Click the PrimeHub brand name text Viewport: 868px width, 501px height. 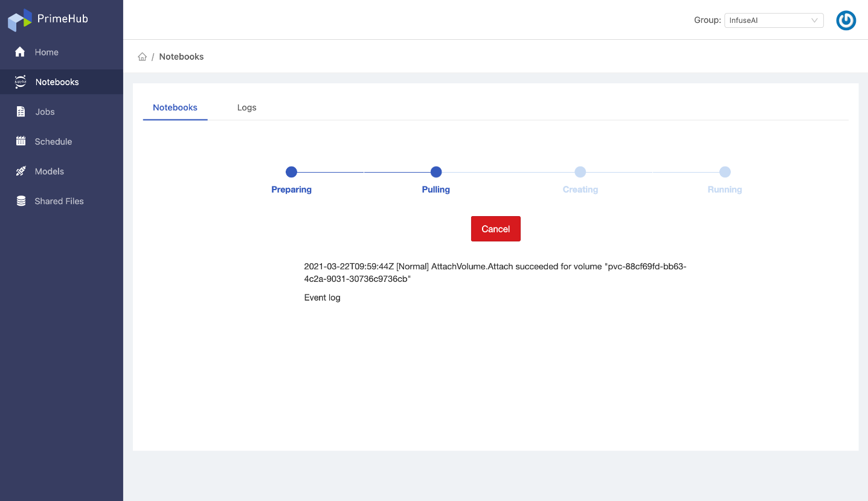[63, 19]
